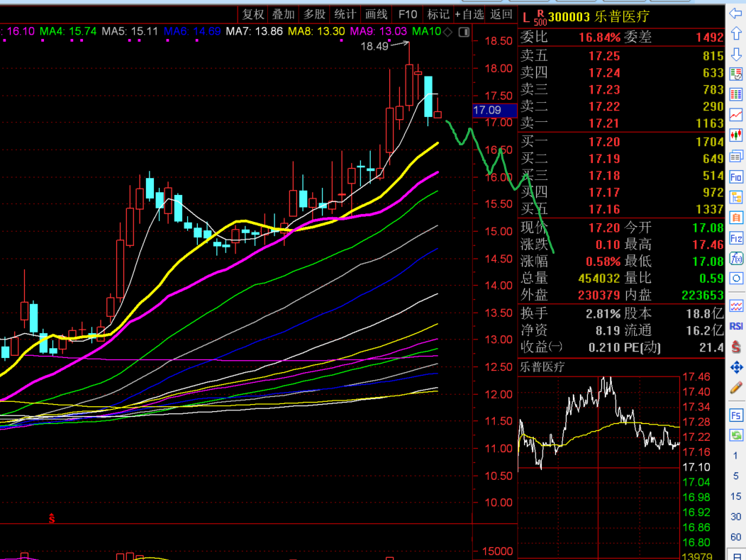Click the 卖五 price 17.25
This screenshot has height=560, width=746.
pyautogui.click(x=604, y=56)
